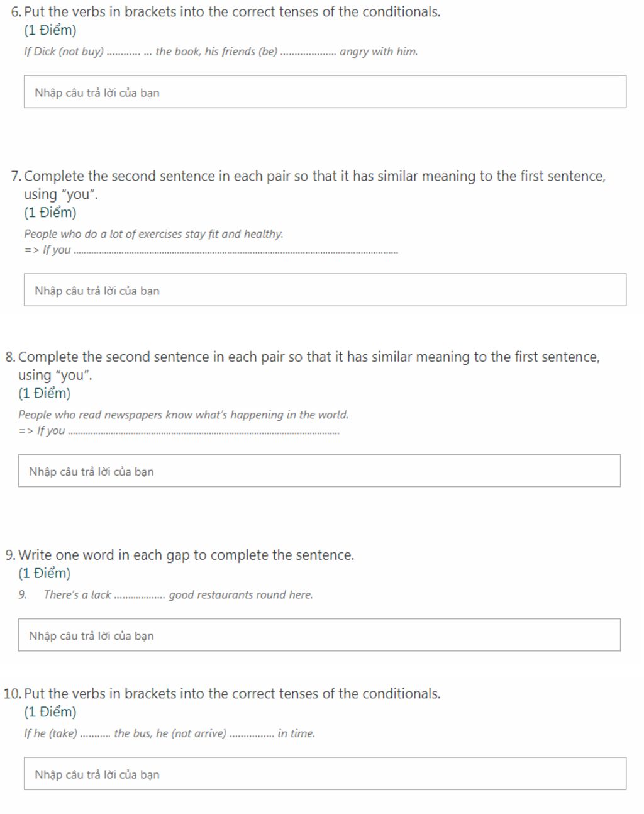Image resolution: width=644 pixels, height=814 pixels.
Task: Focus the answer field under question 7
Action: (x=325, y=290)
